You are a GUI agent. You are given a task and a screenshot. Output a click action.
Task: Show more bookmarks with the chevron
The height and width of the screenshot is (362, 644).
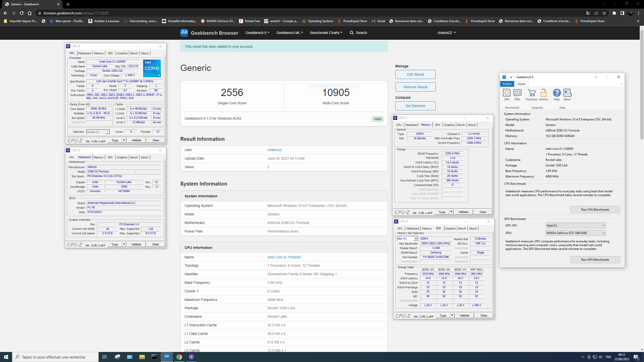click(x=638, y=21)
